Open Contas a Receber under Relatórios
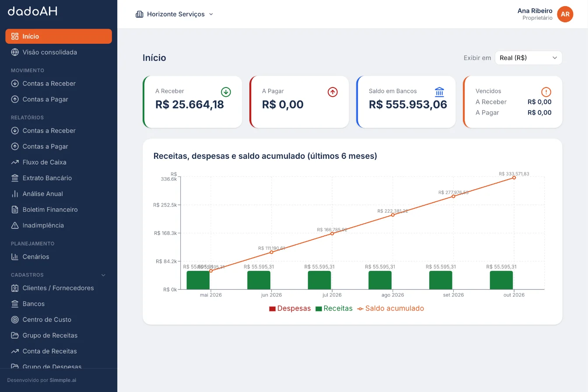The height and width of the screenshot is (392, 588). [59, 131]
